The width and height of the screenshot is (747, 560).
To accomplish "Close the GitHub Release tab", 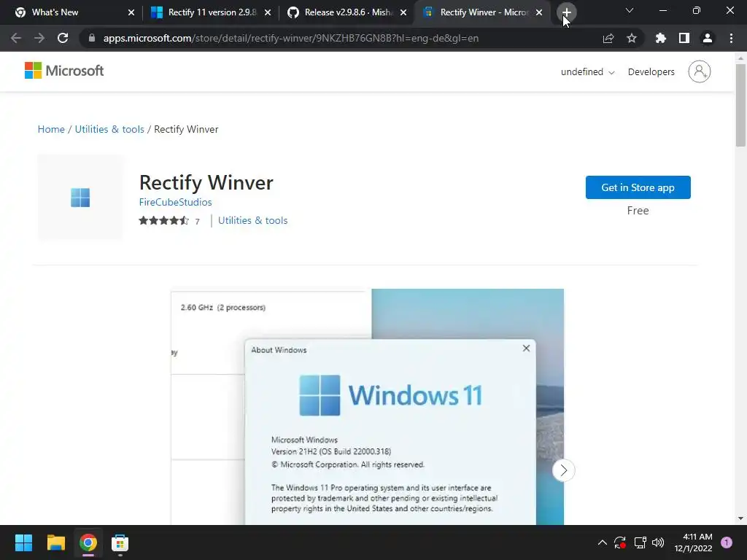I will (x=403, y=12).
